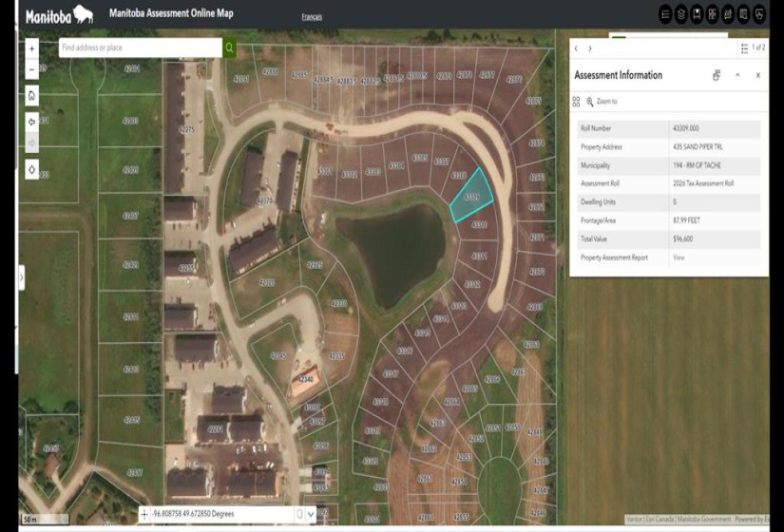Open the Bookmarks widget in header
This screenshot has width=784, height=532.
point(698,14)
